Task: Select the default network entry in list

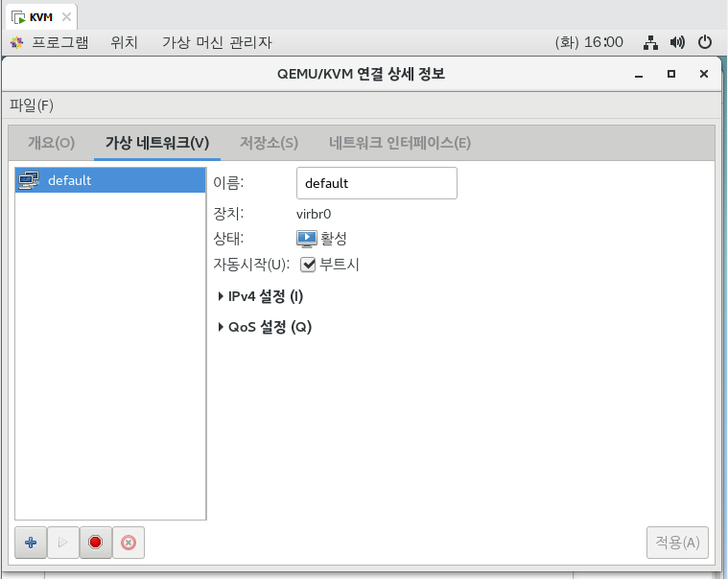Action: [x=110, y=180]
